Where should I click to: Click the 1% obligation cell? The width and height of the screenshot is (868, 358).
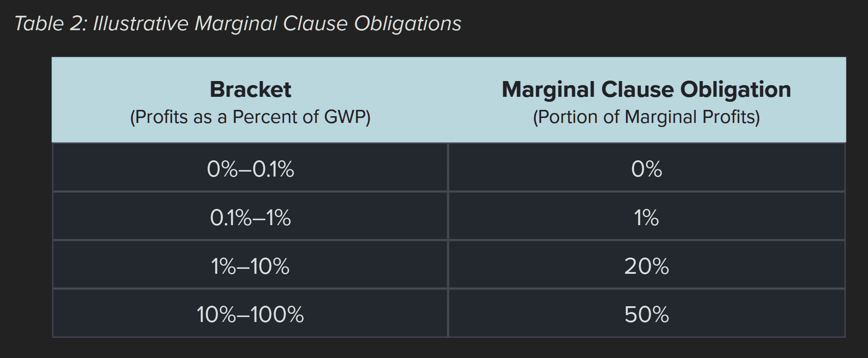coord(647,216)
